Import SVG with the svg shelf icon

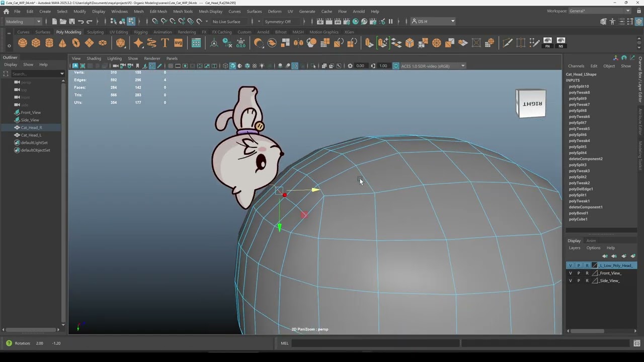(178, 43)
